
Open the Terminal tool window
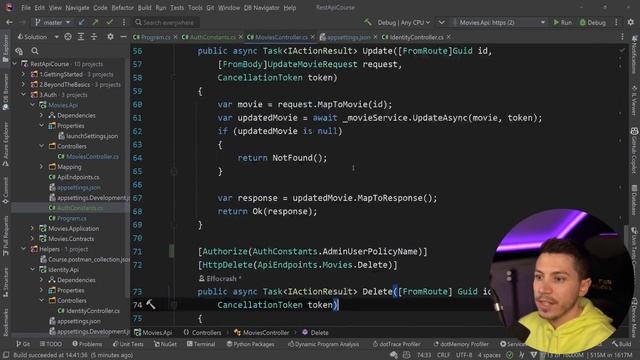201,344
